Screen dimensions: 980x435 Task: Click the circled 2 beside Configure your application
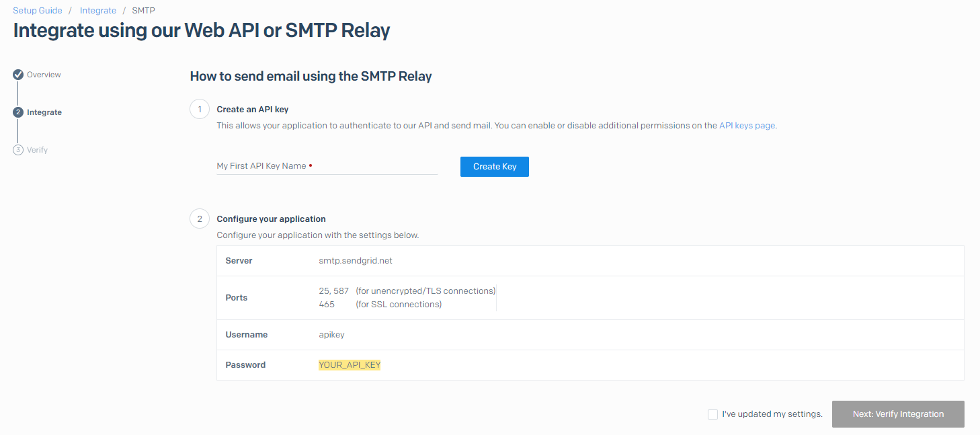200,219
